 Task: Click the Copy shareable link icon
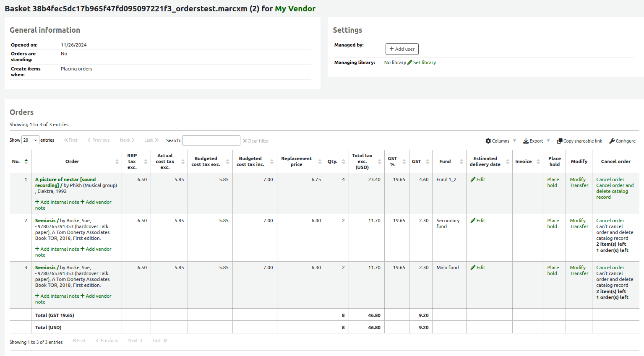coord(559,141)
